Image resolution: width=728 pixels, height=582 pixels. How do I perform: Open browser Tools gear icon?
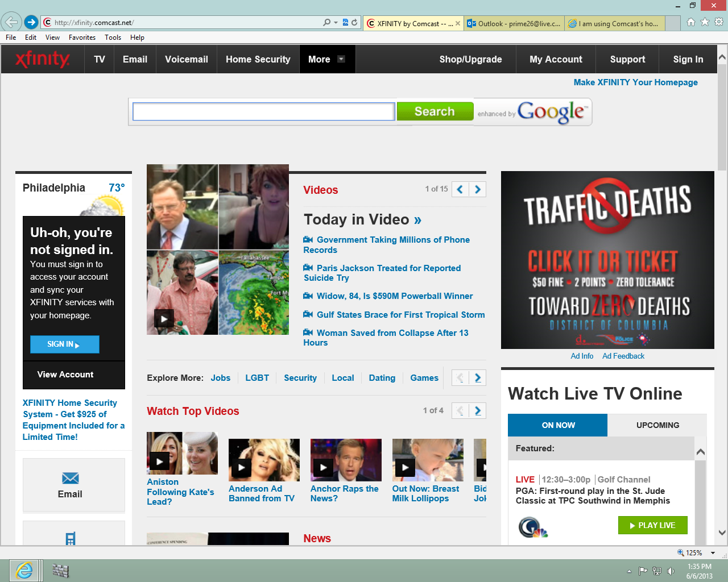(719, 22)
